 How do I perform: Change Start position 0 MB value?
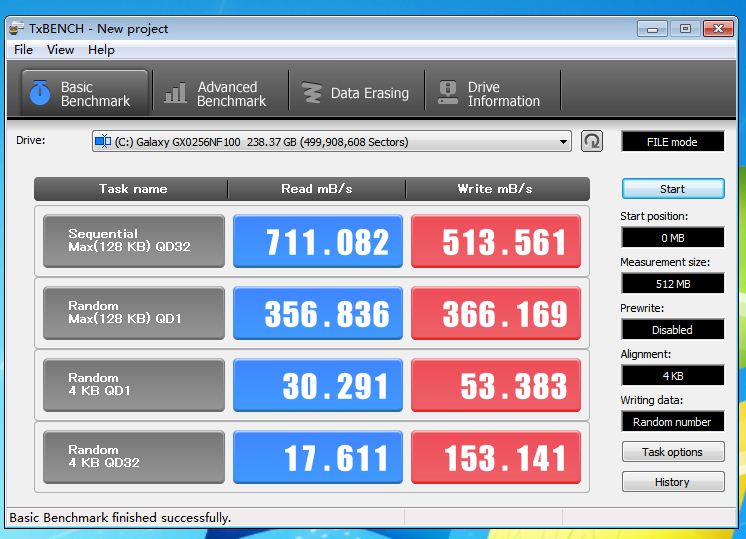[x=673, y=237]
